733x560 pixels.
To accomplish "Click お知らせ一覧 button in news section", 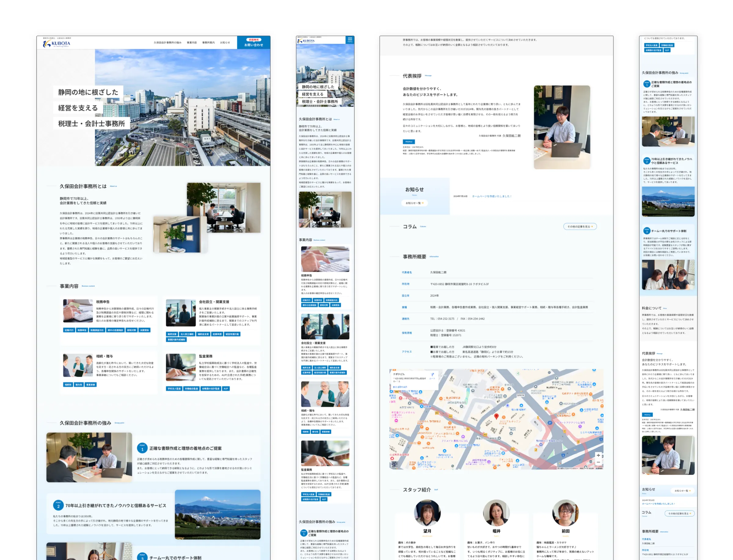I will tap(414, 203).
